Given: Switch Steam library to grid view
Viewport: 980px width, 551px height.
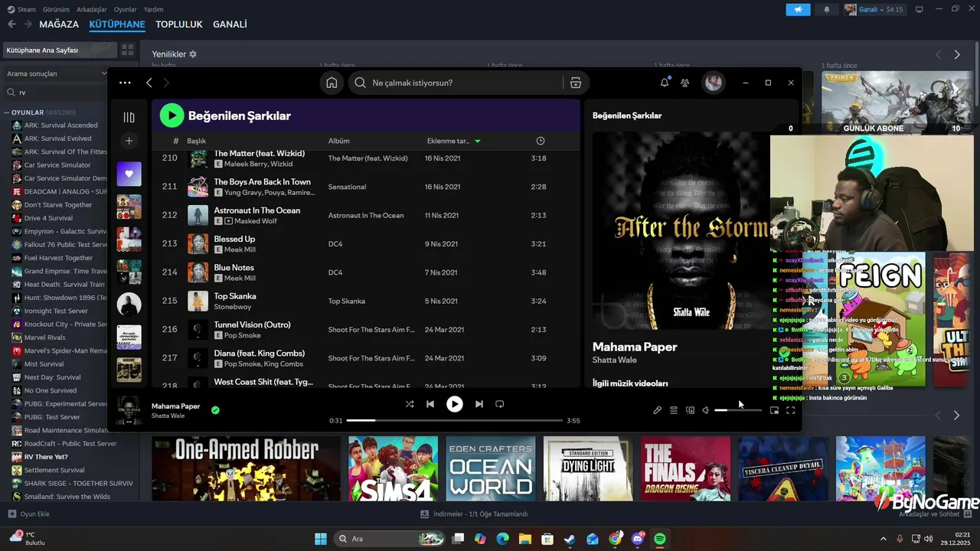Looking at the screenshot, I should click(x=127, y=50).
